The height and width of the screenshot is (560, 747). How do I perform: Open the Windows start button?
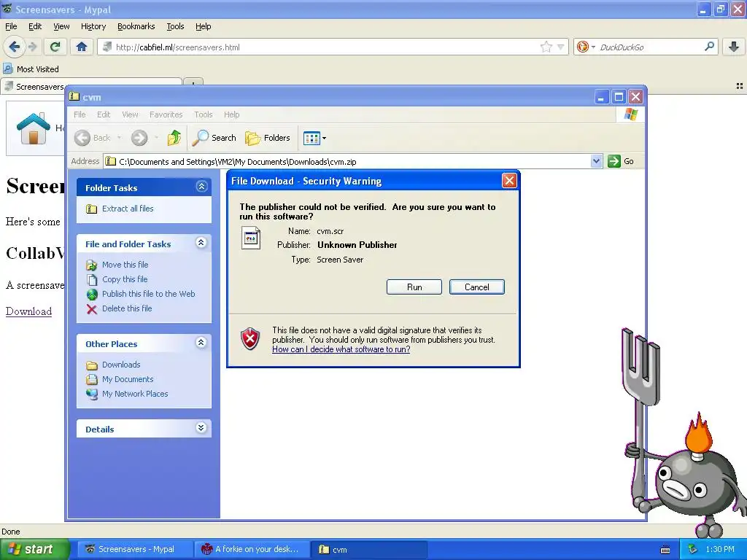tap(34, 550)
